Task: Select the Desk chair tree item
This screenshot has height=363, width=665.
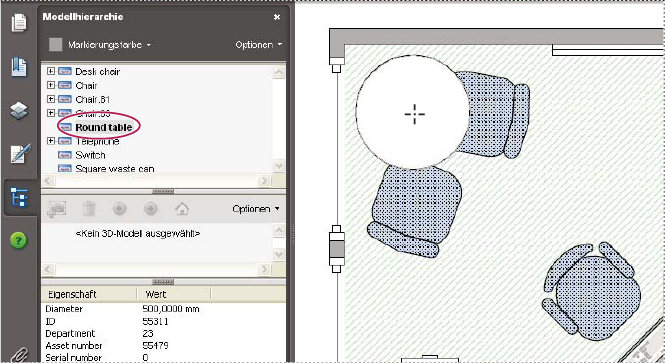Action: click(98, 72)
